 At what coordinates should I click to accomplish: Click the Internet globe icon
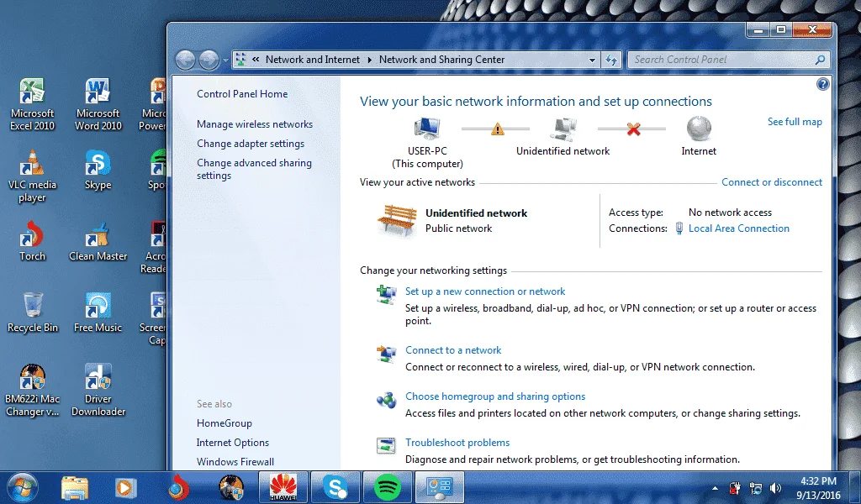pyautogui.click(x=699, y=129)
